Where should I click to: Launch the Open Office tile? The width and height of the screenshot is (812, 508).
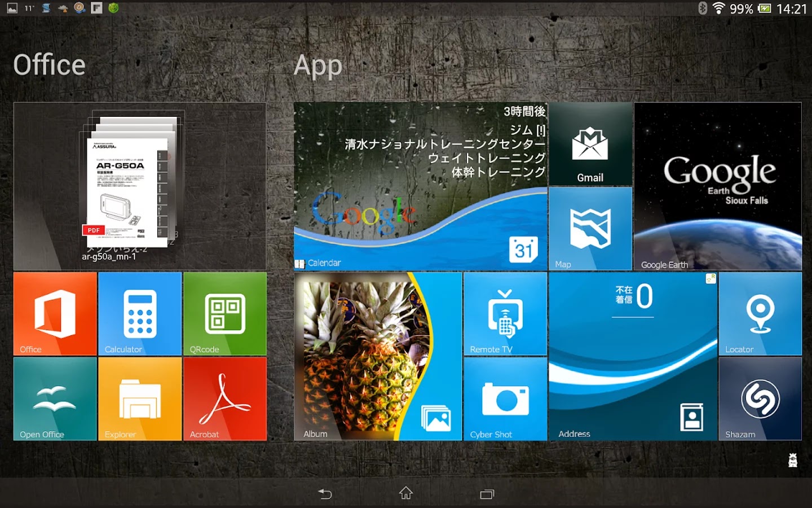(x=55, y=398)
